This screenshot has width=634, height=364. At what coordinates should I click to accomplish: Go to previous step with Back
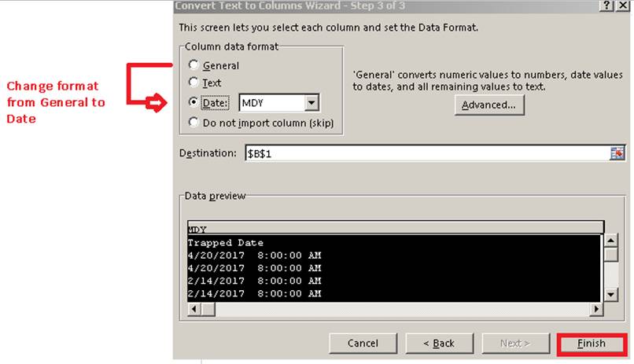[x=439, y=344]
